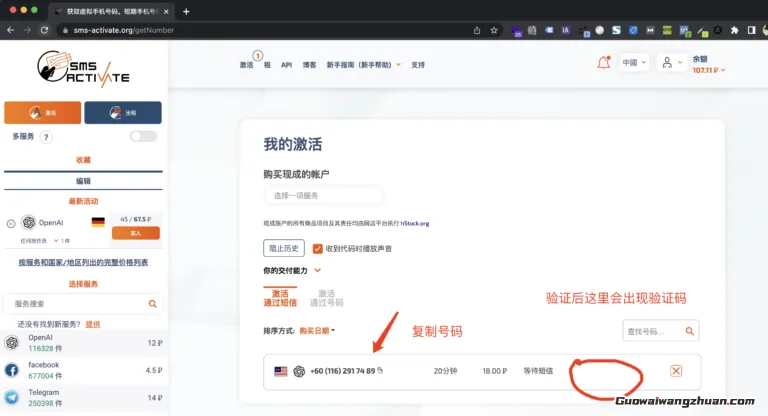Viewport: 768px width, 416px height.
Task: Click the Malaysia flag in activation row
Action: click(x=281, y=371)
